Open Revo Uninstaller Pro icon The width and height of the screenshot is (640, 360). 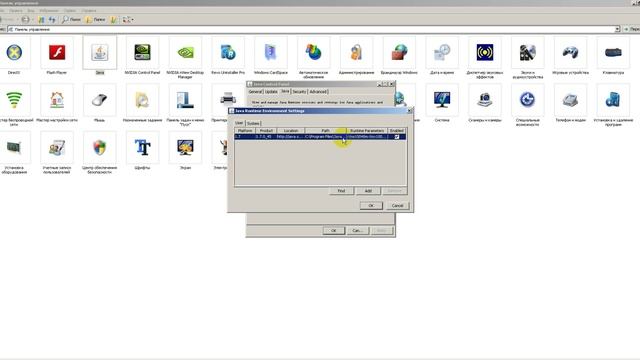(228, 52)
